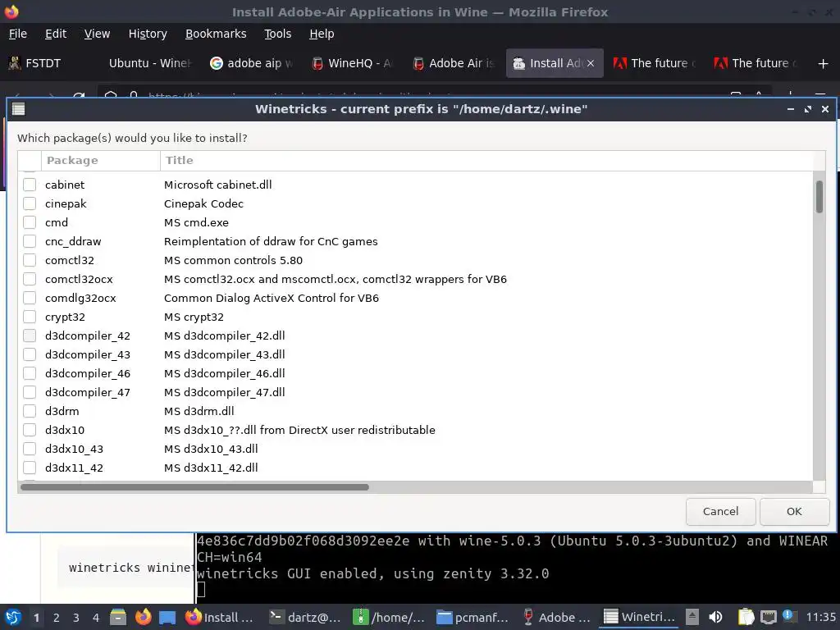Select the 'comctl32ocx' package name
Screen dimensions: 840x630
(x=79, y=279)
